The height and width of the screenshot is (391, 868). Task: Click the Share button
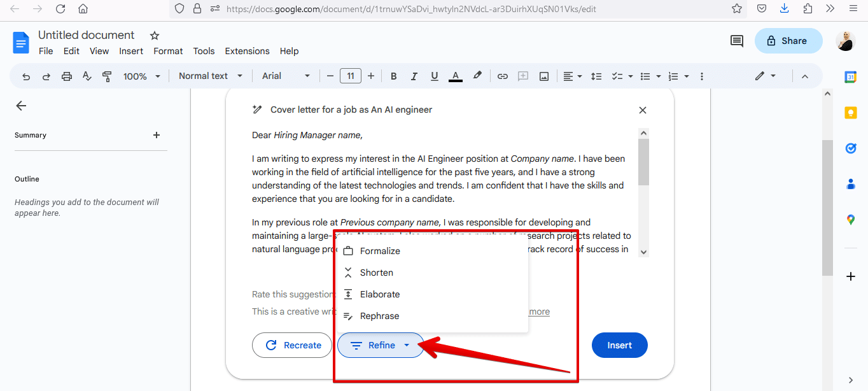(x=787, y=41)
